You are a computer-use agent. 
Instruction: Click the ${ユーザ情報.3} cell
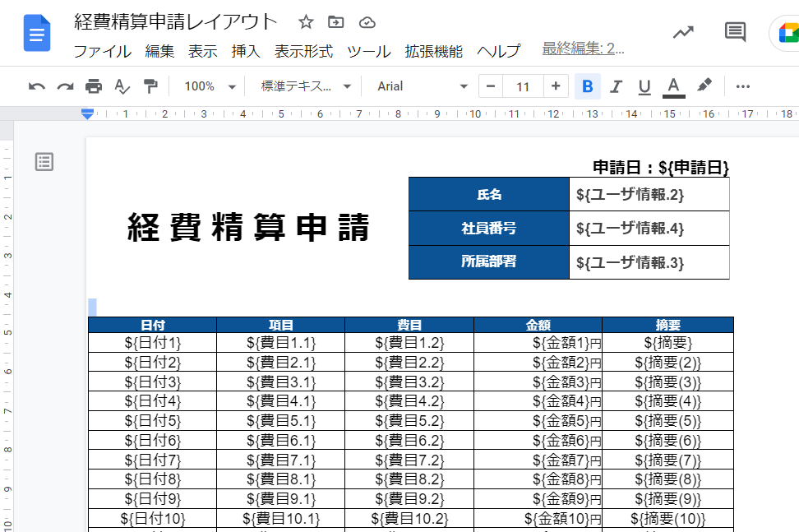tap(649, 262)
